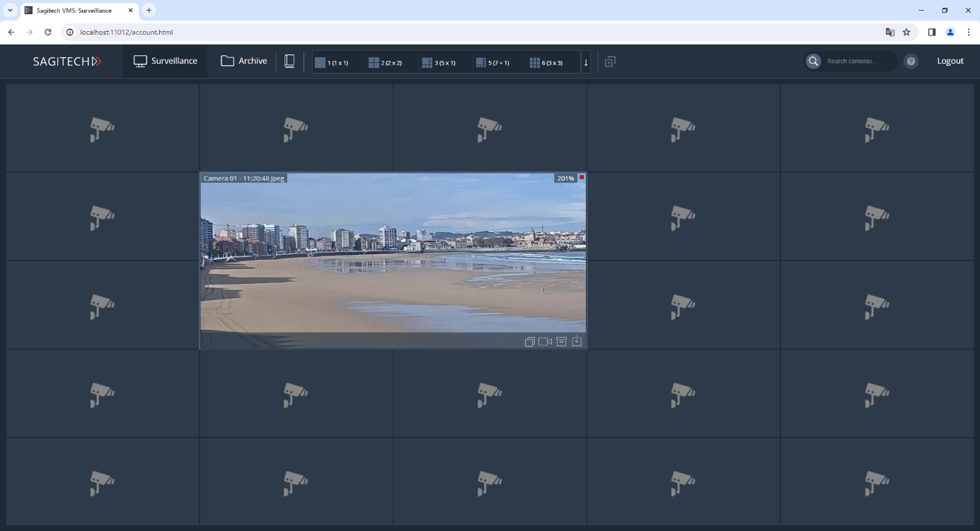The image size is (980, 531).
Task: Switch to the Archive tab
Action: (244, 62)
